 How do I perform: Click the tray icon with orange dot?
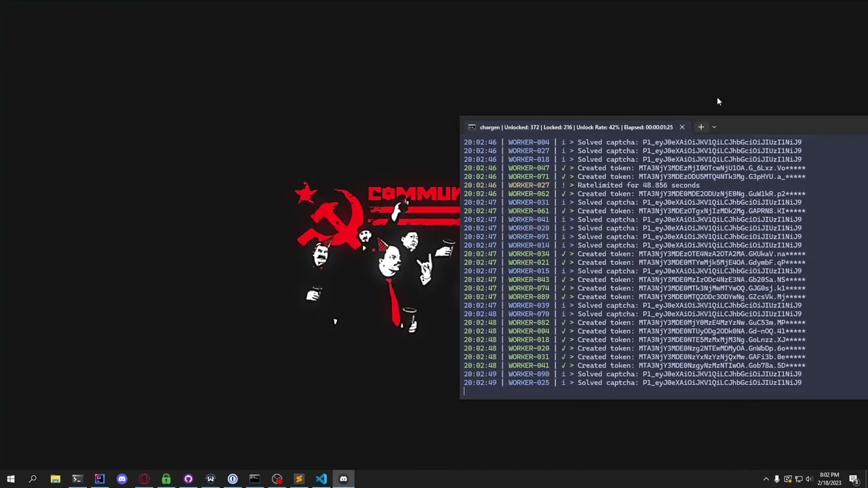(788, 479)
